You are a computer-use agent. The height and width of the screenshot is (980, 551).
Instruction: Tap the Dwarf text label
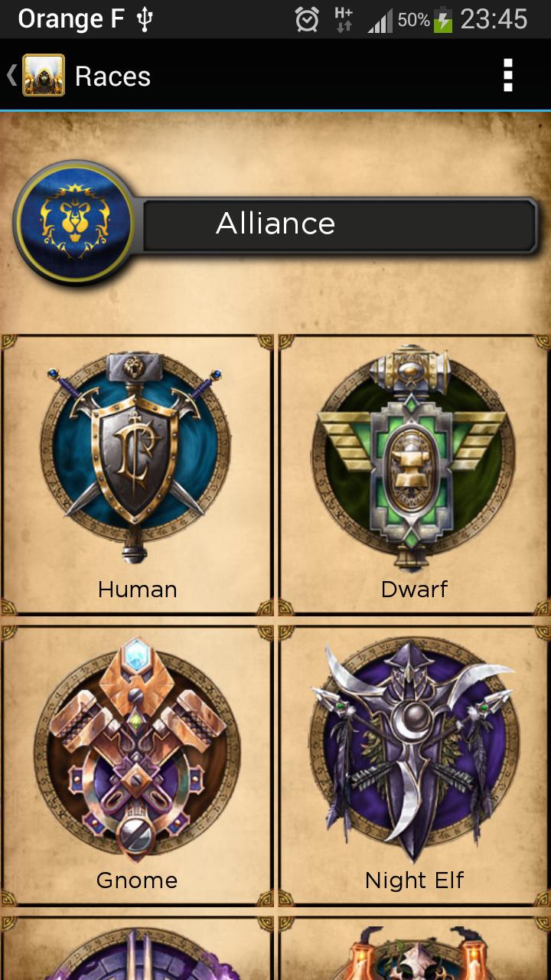[414, 590]
